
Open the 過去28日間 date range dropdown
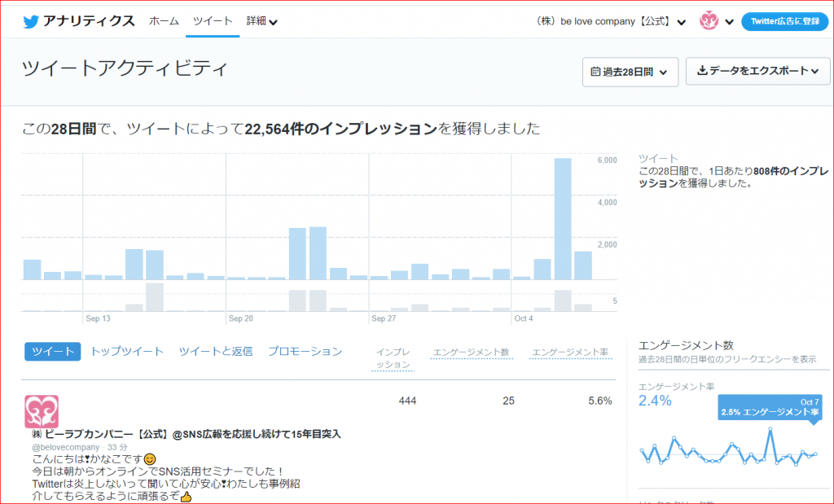630,72
